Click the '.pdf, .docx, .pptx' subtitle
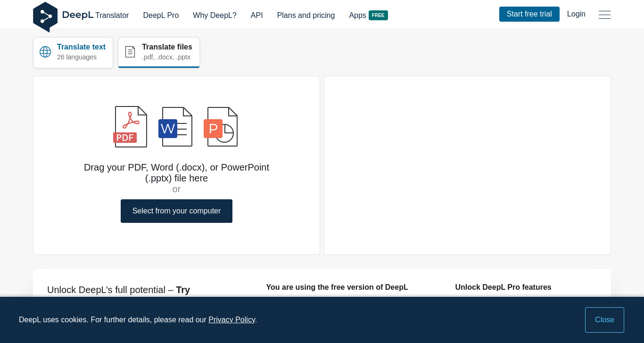The width and height of the screenshot is (644, 343). point(166,57)
